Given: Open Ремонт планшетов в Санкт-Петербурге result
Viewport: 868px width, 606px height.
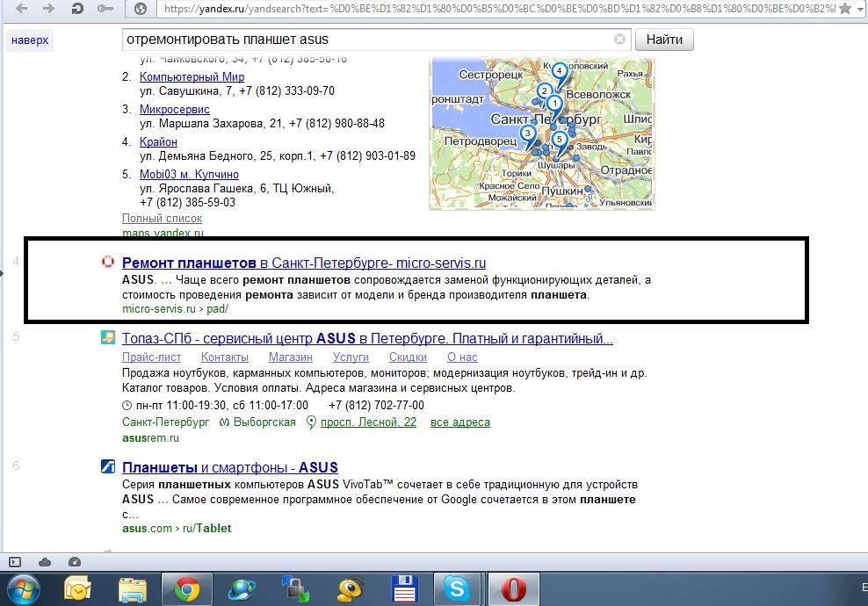Looking at the screenshot, I should [304, 263].
